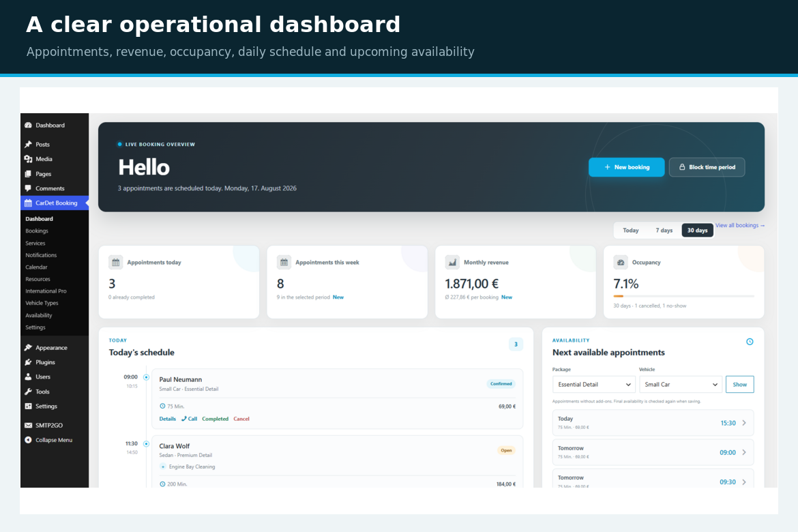Click the Users person icon
The height and width of the screenshot is (532, 798).
point(28,376)
